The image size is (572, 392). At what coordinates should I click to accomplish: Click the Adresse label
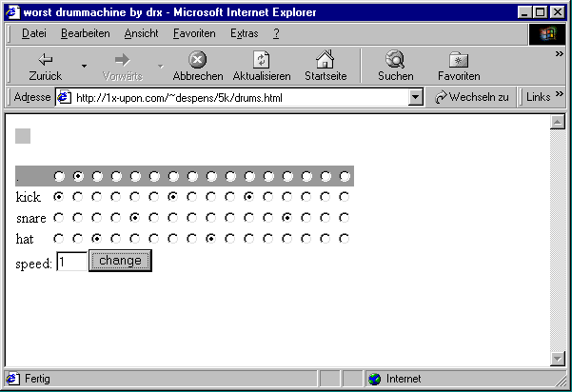[x=32, y=97]
